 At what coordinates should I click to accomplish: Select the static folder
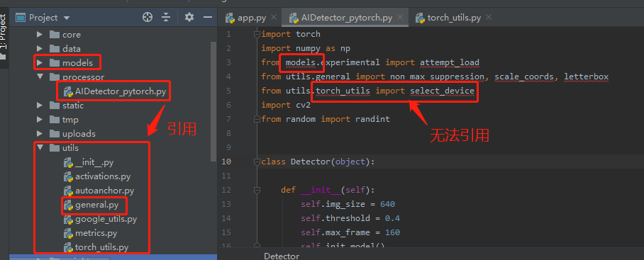click(72, 106)
